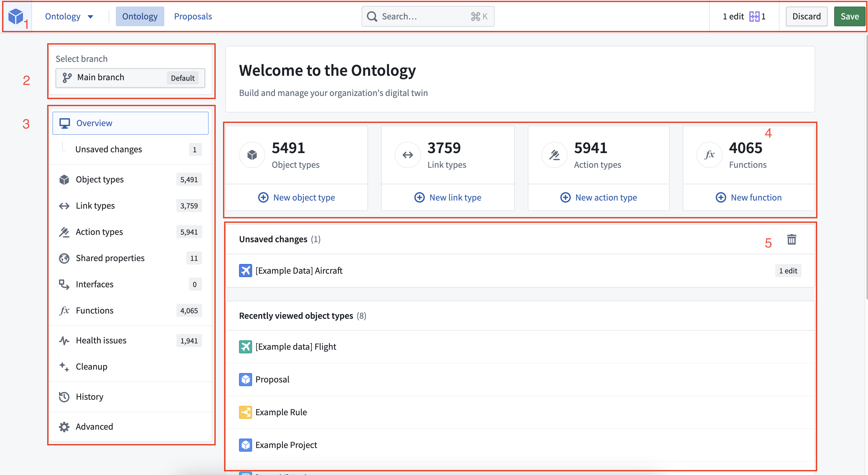The width and height of the screenshot is (868, 475).
Task: Open [Example Data] Aircraft unsaved change
Action: (520, 270)
